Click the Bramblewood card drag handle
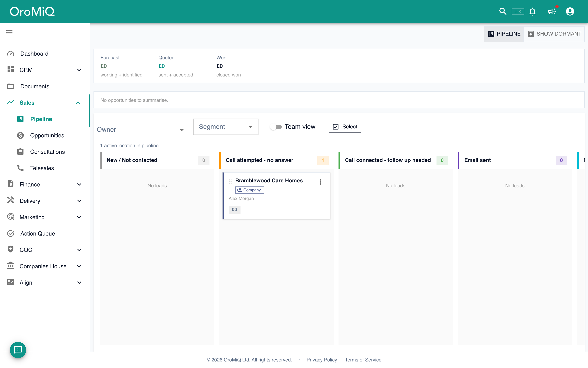The height and width of the screenshot is (368, 588). click(230, 182)
